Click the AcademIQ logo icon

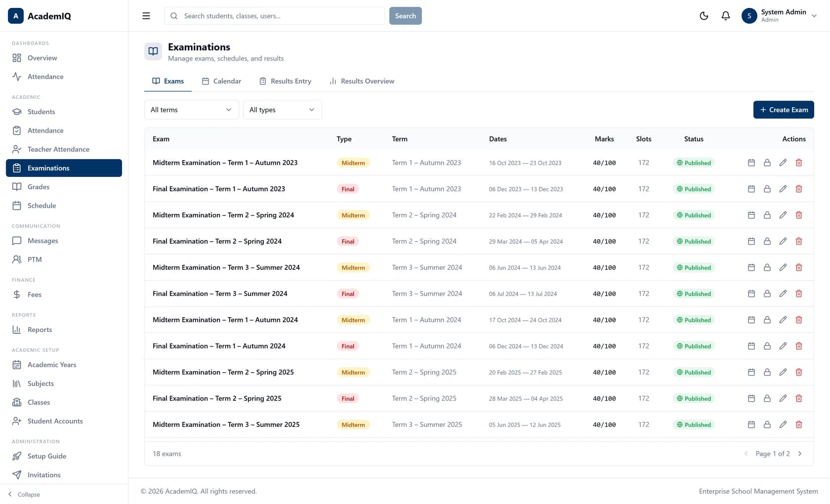click(x=16, y=16)
